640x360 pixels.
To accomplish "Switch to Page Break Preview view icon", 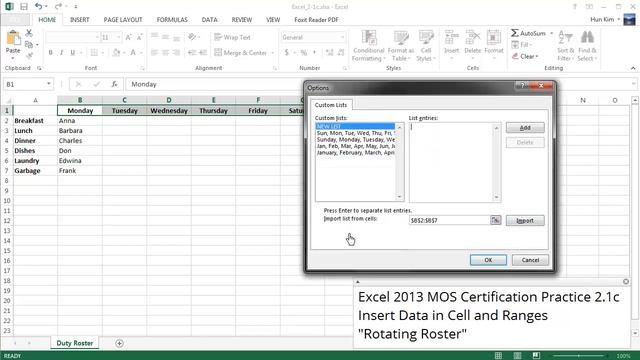I will [x=536, y=356].
